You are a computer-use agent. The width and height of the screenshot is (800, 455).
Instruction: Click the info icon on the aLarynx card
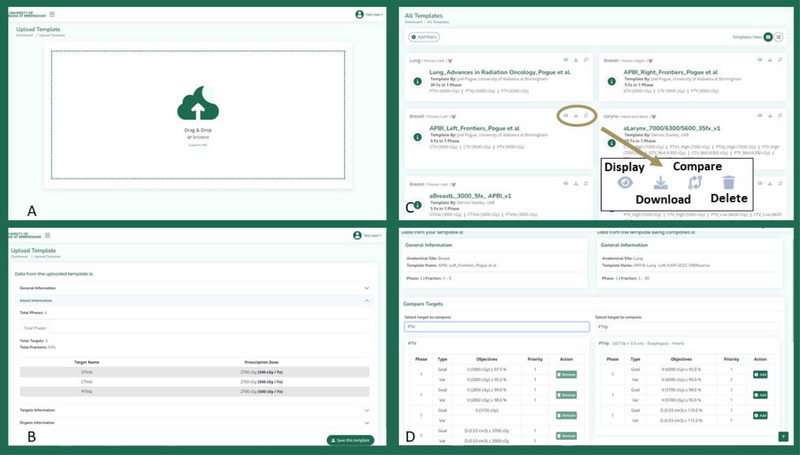coord(611,143)
